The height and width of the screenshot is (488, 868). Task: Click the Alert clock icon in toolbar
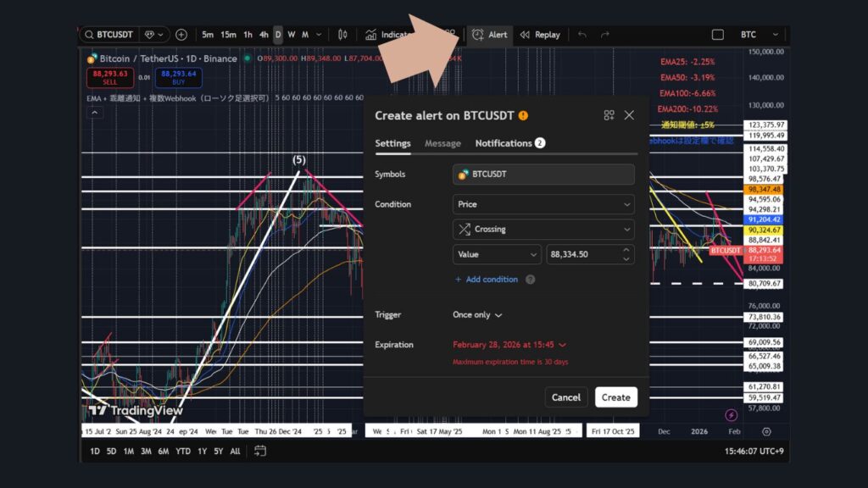(x=479, y=35)
